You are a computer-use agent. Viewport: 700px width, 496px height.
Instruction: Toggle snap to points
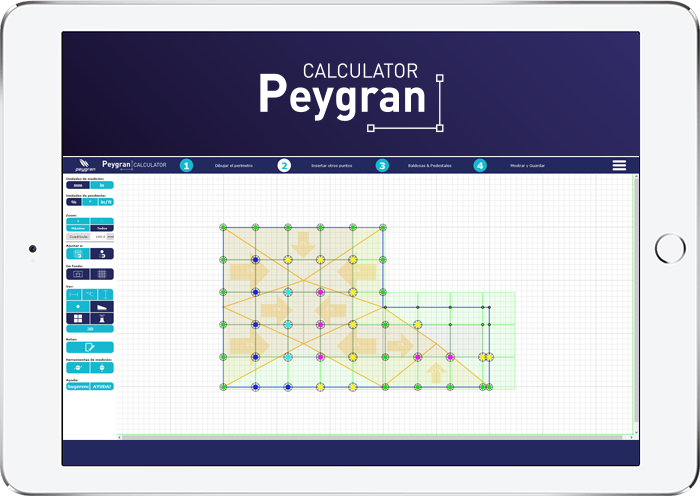pos(102,254)
